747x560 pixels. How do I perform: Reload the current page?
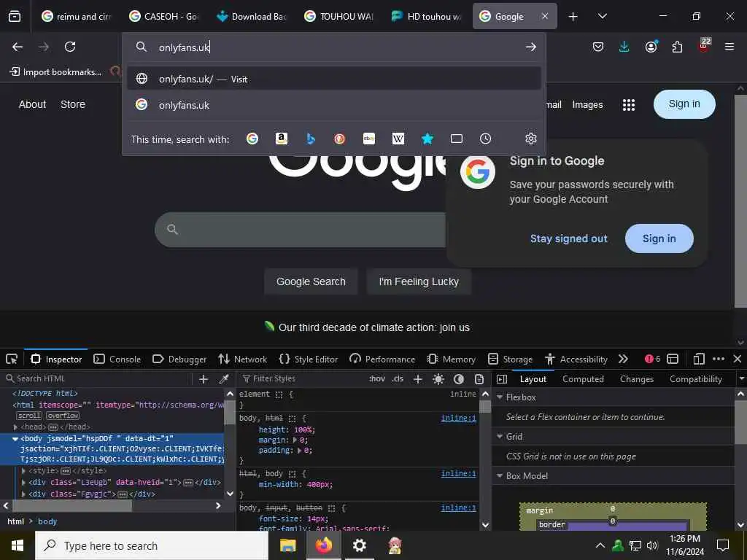(x=70, y=47)
